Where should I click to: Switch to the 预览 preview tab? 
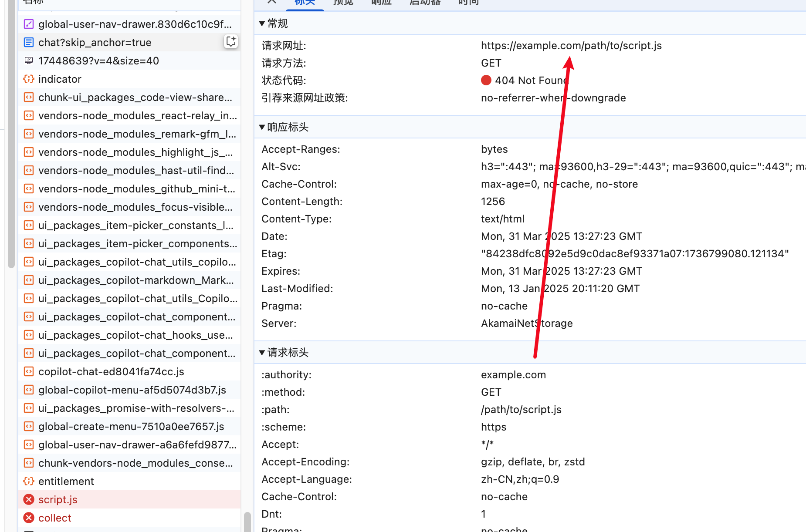343,3
